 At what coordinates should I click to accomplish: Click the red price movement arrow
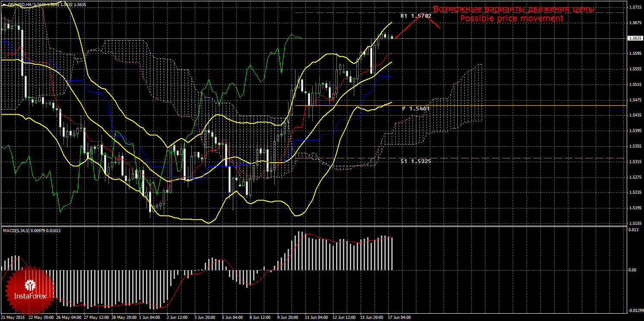(x=417, y=24)
